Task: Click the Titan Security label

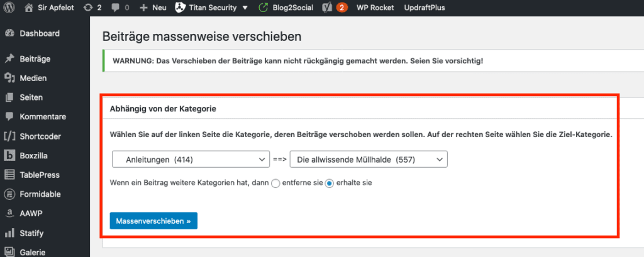Action: [213, 8]
